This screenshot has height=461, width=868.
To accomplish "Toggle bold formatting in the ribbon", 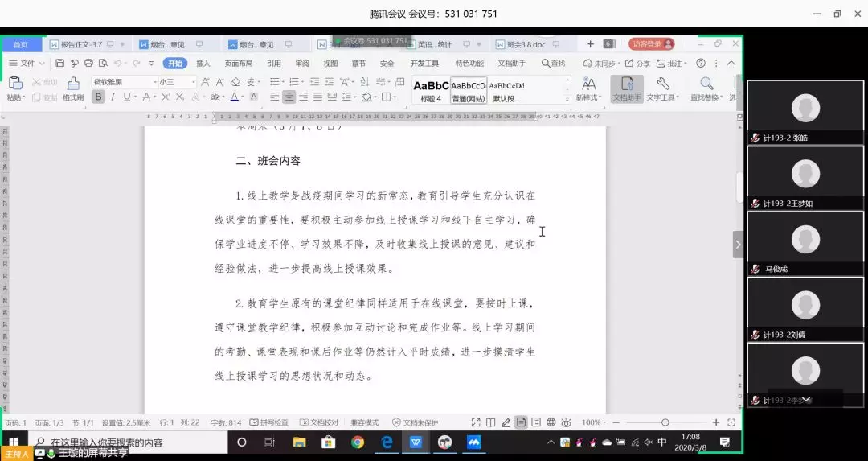I will tap(98, 97).
